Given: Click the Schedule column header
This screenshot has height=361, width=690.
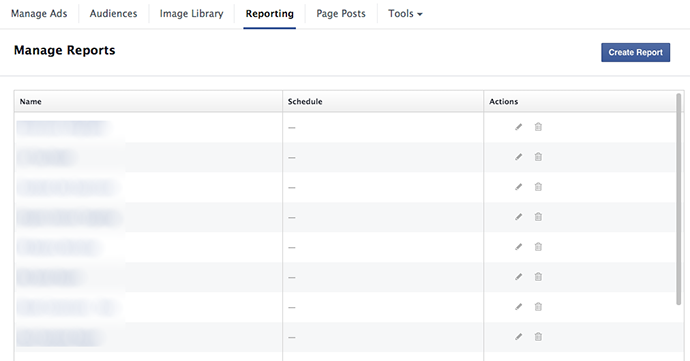Looking at the screenshot, I should pyautogui.click(x=383, y=101).
